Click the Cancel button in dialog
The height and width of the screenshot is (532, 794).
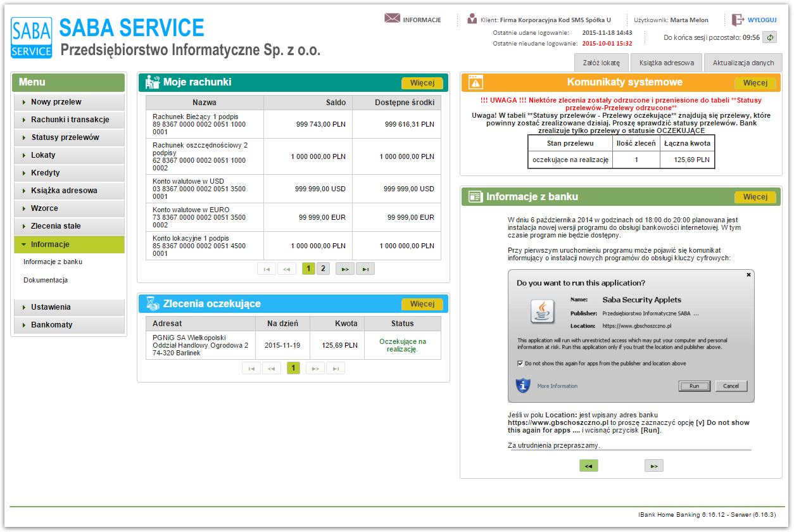(x=731, y=386)
